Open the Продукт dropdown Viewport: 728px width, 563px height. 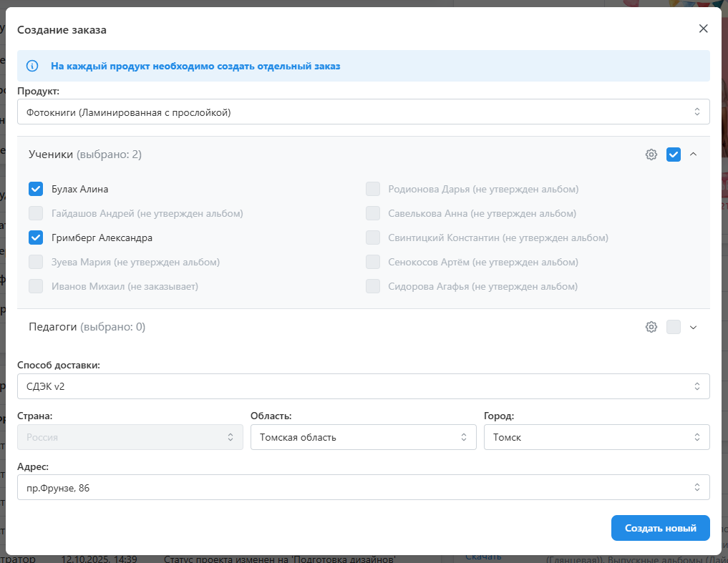(x=363, y=112)
